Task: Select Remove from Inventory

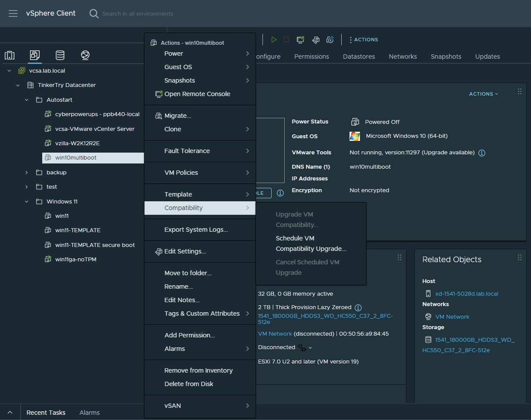Action: [x=200, y=370]
